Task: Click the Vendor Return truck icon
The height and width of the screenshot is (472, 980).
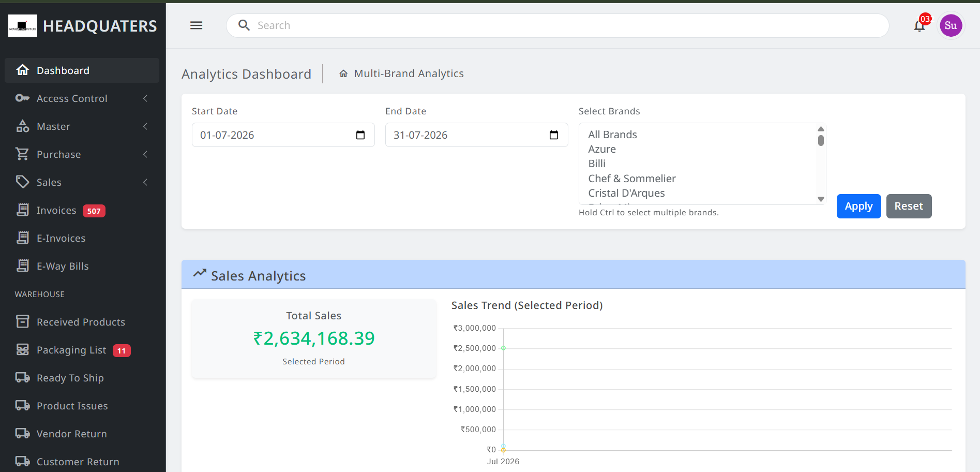Action: (x=22, y=433)
